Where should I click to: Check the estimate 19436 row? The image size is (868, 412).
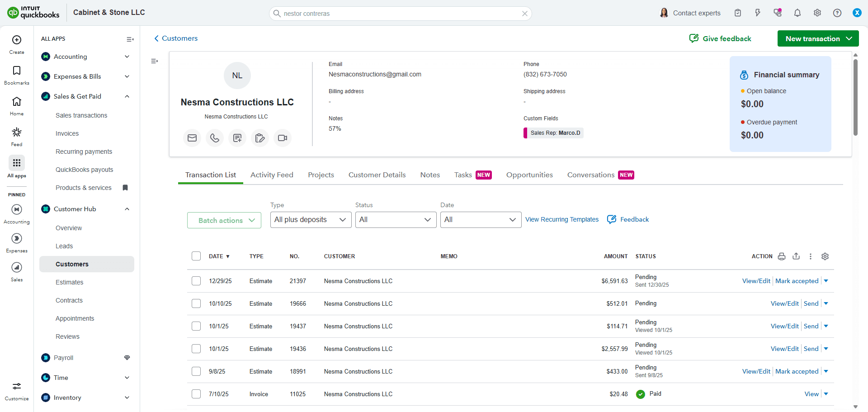pos(196,349)
